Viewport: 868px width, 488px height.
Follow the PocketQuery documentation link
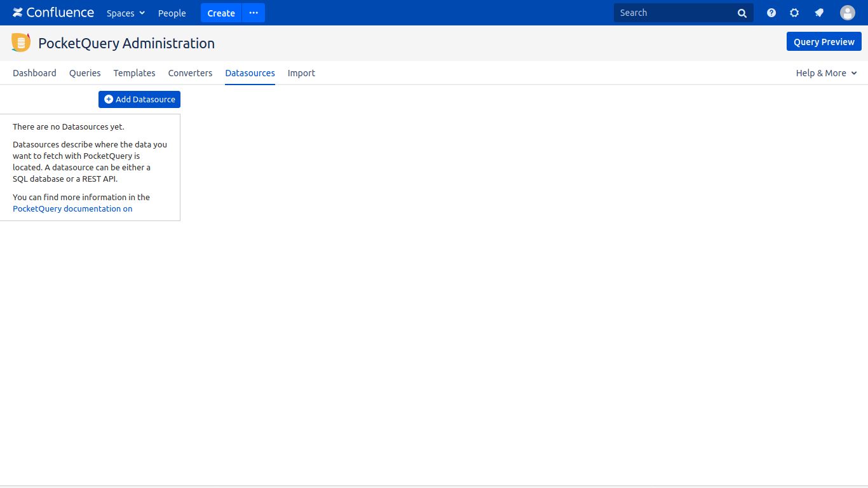tap(72, 208)
